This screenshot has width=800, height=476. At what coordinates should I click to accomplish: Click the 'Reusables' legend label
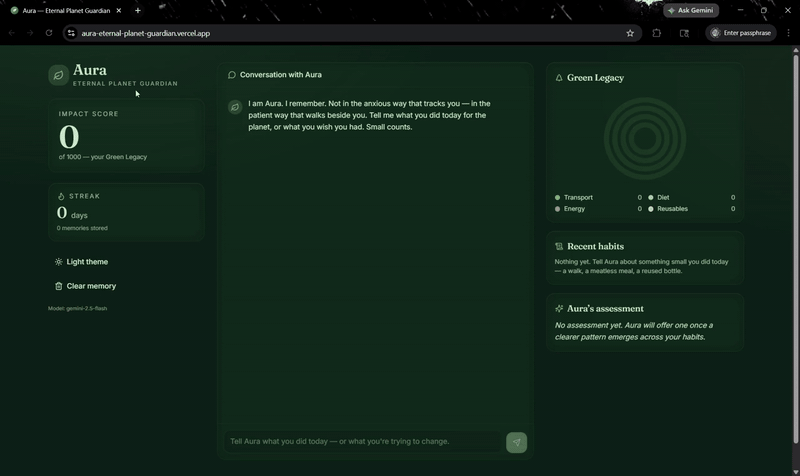click(672, 209)
